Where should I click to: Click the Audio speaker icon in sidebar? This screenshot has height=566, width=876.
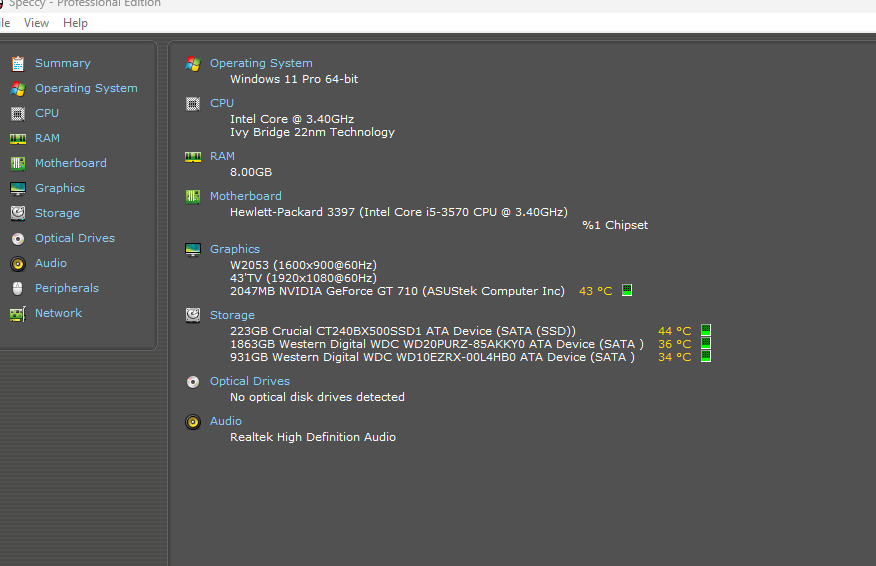tap(18, 264)
